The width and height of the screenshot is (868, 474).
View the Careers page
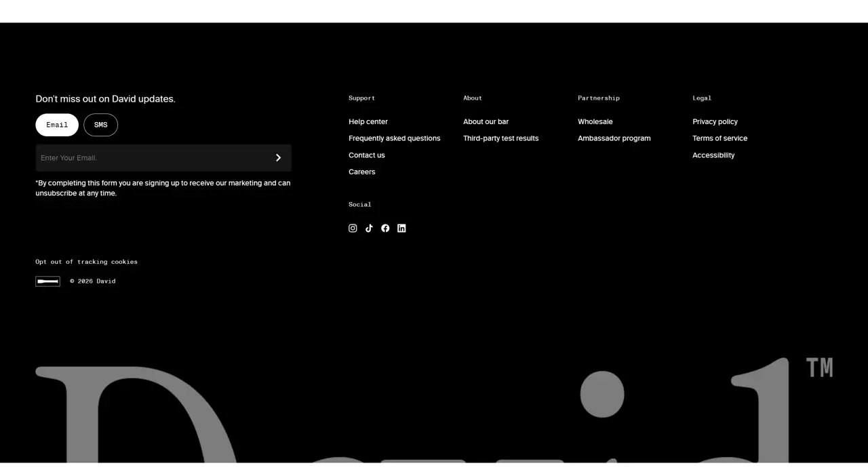point(361,172)
